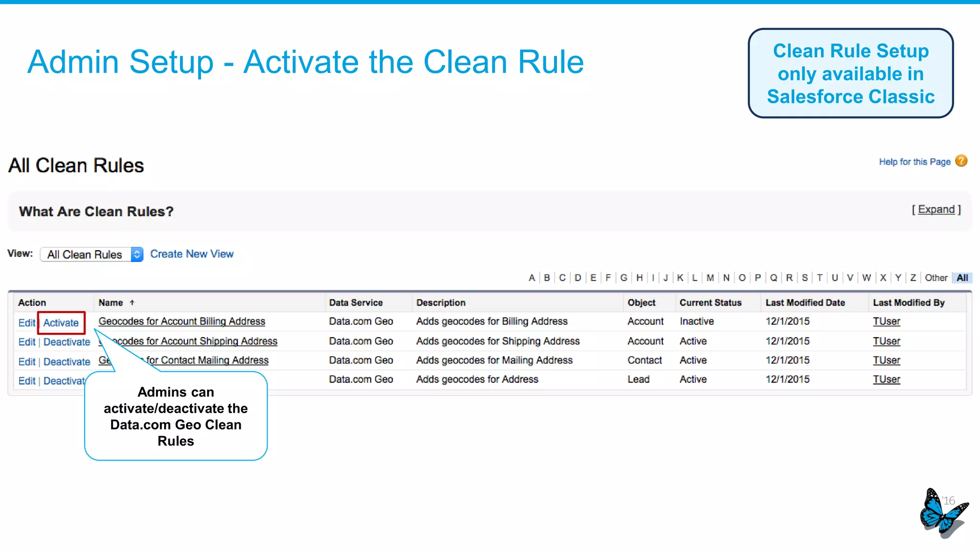Open the Create New View link
The width and height of the screenshot is (980, 551).
pos(192,254)
